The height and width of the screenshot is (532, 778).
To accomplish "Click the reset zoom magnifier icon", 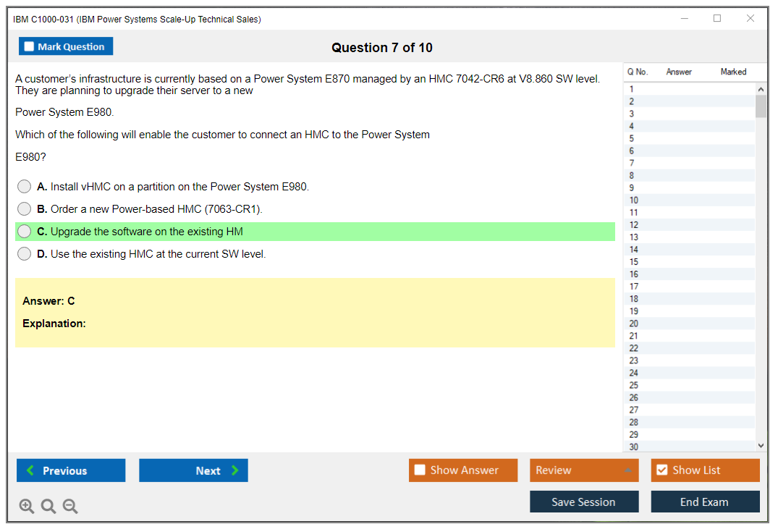I will coord(48,507).
